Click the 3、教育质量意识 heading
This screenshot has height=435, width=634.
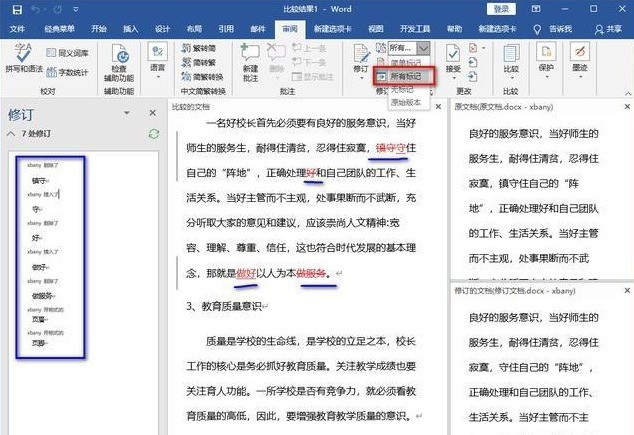(x=225, y=306)
